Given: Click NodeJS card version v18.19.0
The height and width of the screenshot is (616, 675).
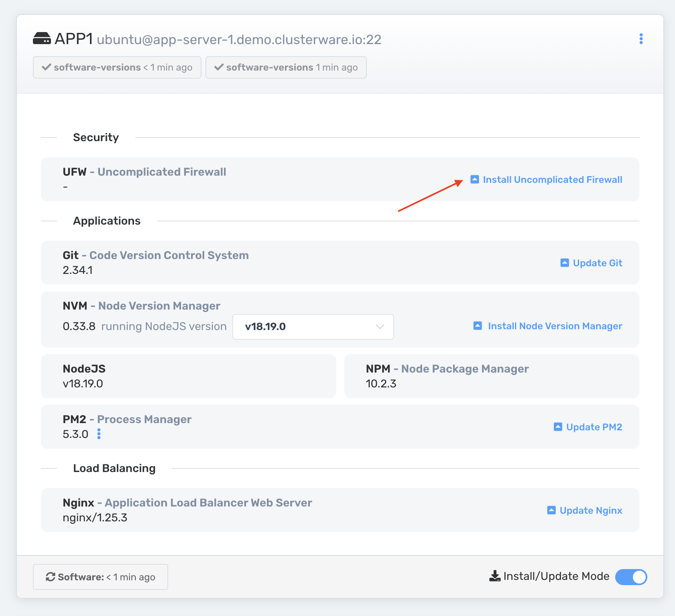Looking at the screenshot, I should (83, 383).
